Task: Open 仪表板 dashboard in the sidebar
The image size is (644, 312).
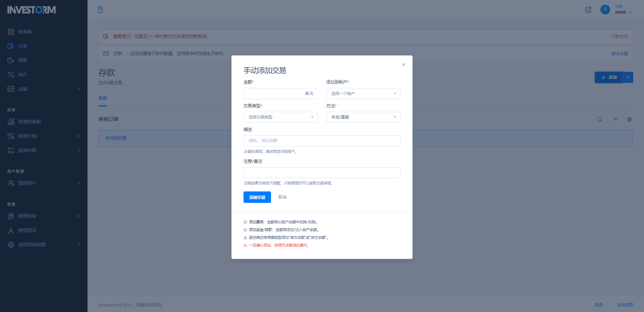Action: click(25, 32)
